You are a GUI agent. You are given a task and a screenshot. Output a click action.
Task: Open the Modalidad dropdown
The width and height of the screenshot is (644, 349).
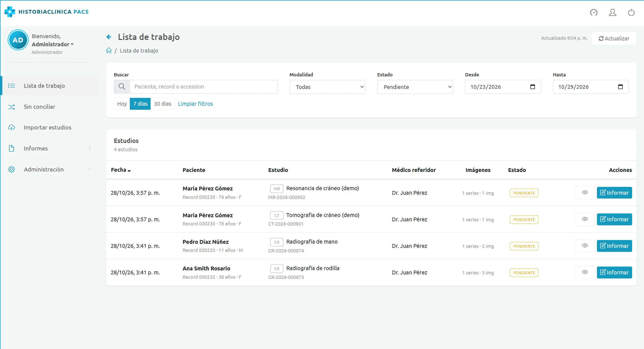[327, 87]
